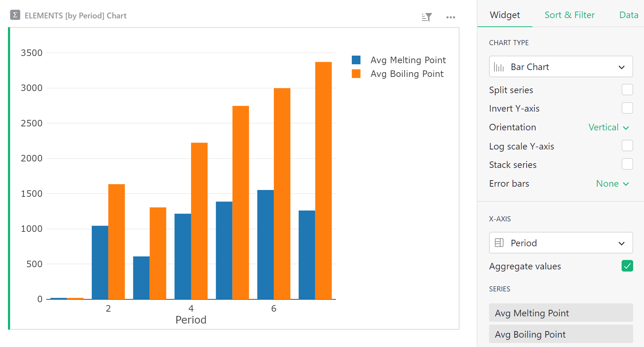Click the chevron on the Bar Chart selector
This screenshot has width=644, height=347.
[622, 67]
